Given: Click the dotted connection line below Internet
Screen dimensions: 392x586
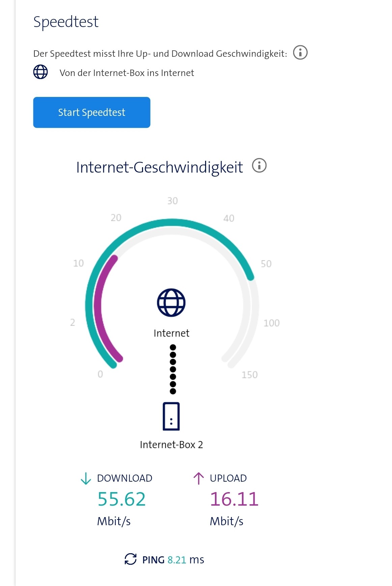Looking at the screenshot, I should 173,369.
